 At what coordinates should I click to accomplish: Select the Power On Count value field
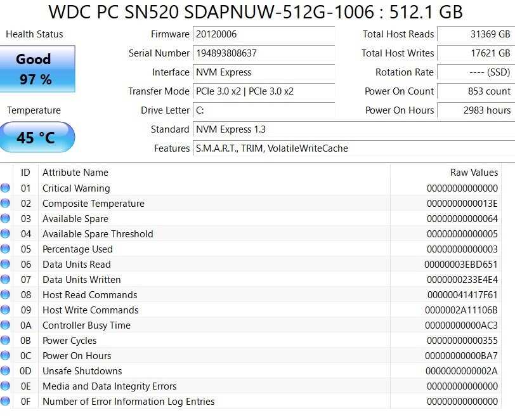(476, 91)
